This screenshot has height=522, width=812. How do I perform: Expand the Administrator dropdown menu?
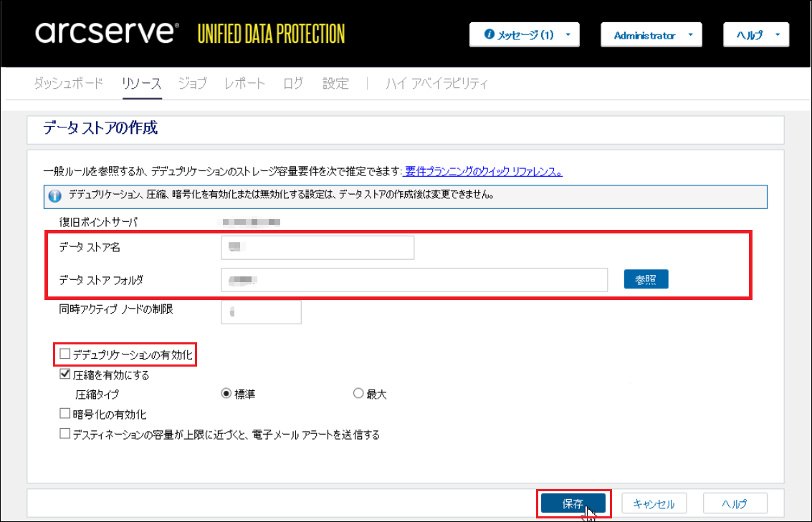click(x=651, y=35)
